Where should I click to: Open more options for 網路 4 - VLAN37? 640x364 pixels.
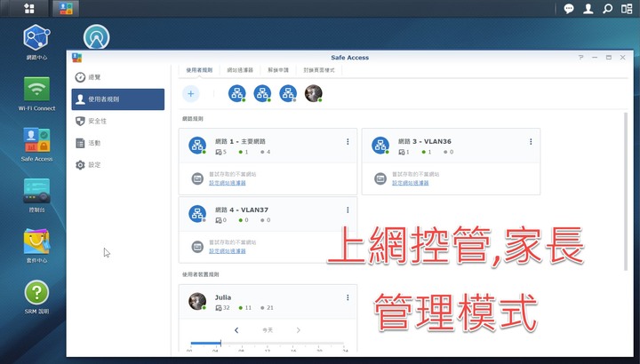(x=348, y=210)
